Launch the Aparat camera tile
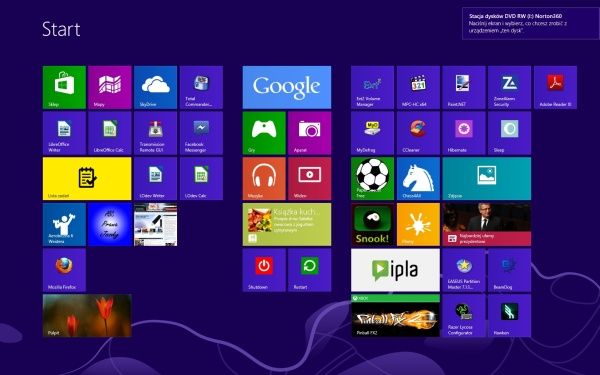Viewport: 600px width, 375px height. 310,133
